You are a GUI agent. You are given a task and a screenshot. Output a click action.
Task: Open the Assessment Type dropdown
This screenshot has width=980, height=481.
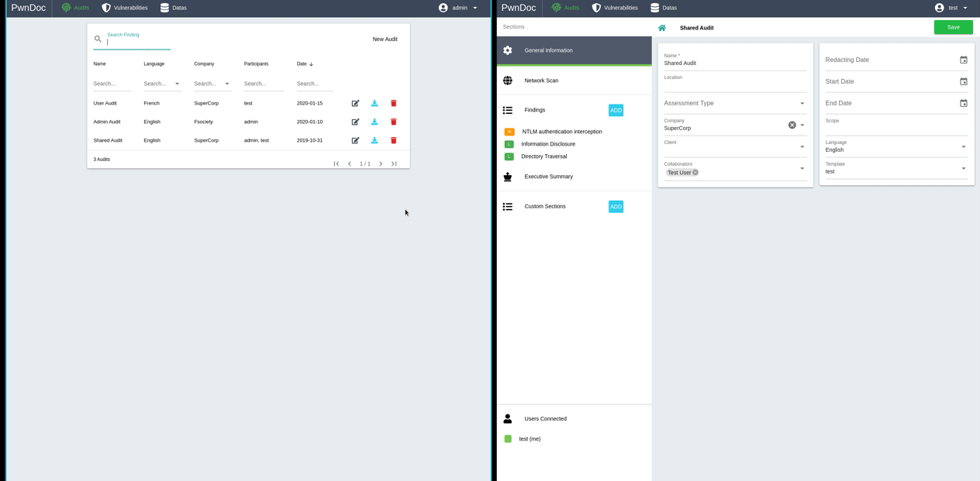pyautogui.click(x=802, y=103)
